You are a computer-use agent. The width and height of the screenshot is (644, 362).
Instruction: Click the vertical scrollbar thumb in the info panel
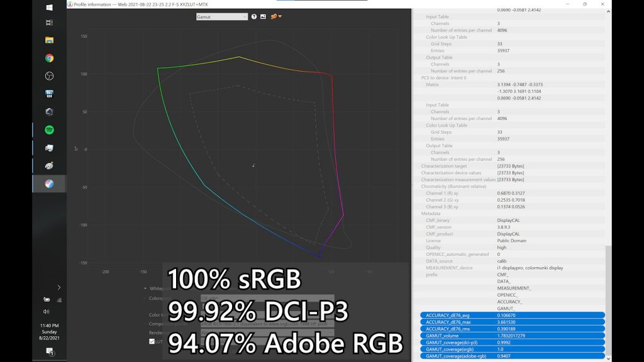(x=608, y=300)
